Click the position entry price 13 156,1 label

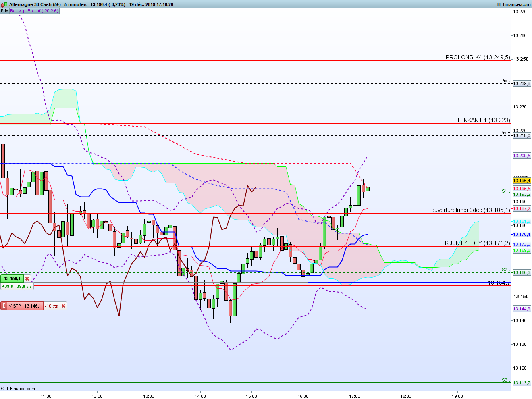pos(12,278)
